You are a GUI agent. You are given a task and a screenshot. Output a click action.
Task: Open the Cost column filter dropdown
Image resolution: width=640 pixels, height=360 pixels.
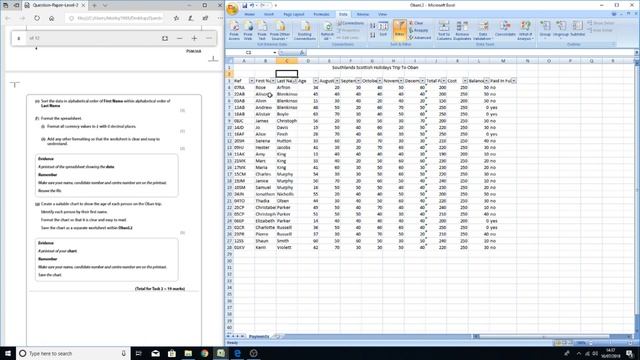tap(465, 81)
